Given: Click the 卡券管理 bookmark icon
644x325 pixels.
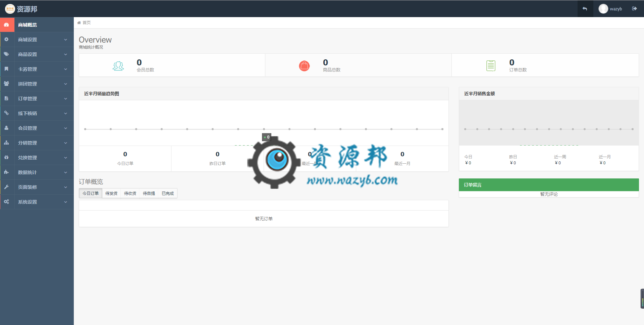Looking at the screenshot, I should click(x=6, y=69).
